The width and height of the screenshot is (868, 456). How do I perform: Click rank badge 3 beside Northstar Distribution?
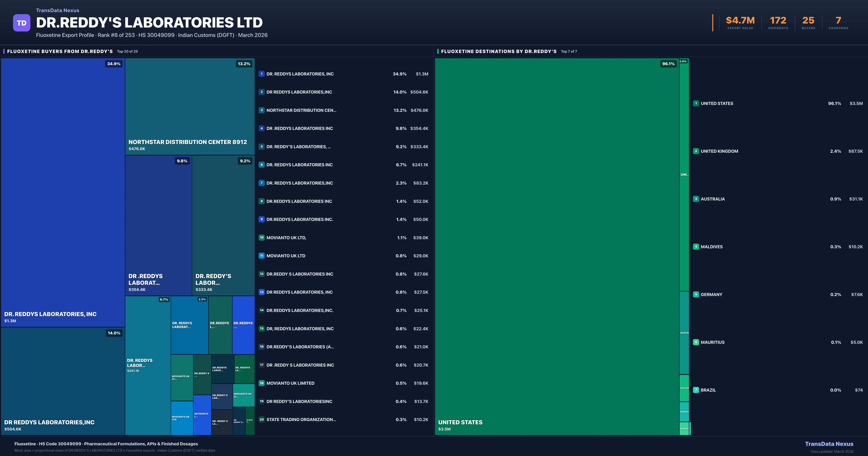(261, 110)
